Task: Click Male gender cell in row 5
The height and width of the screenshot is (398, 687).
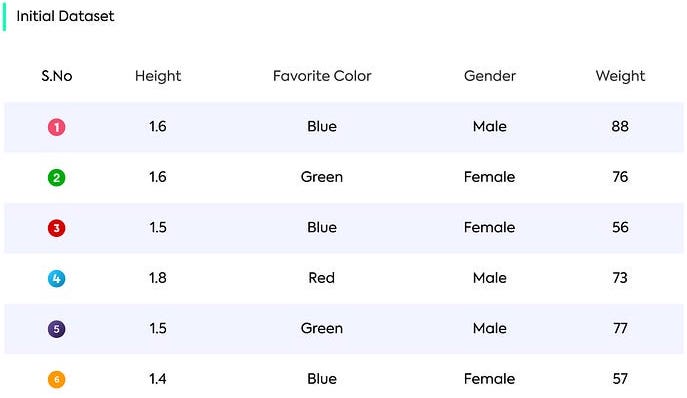Action: 490,328
